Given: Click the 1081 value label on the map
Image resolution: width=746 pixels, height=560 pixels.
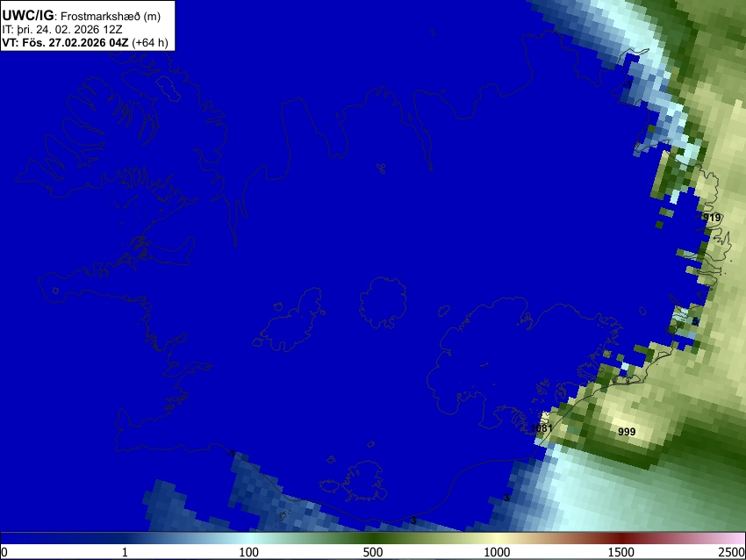Looking at the screenshot, I should click(x=542, y=428).
